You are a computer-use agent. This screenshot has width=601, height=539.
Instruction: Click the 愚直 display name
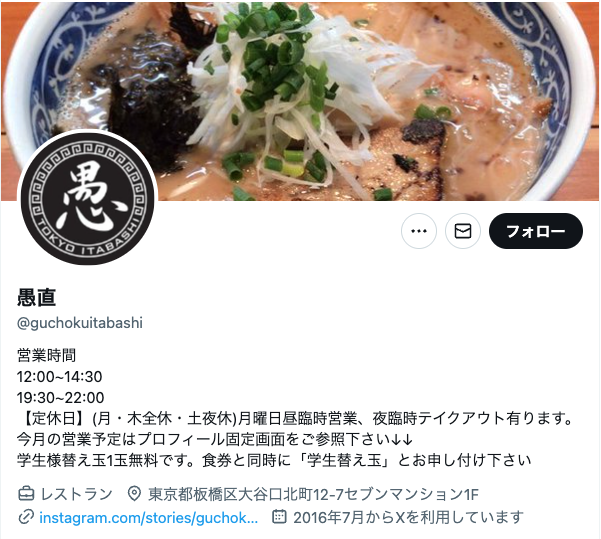(x=36, y=297)
